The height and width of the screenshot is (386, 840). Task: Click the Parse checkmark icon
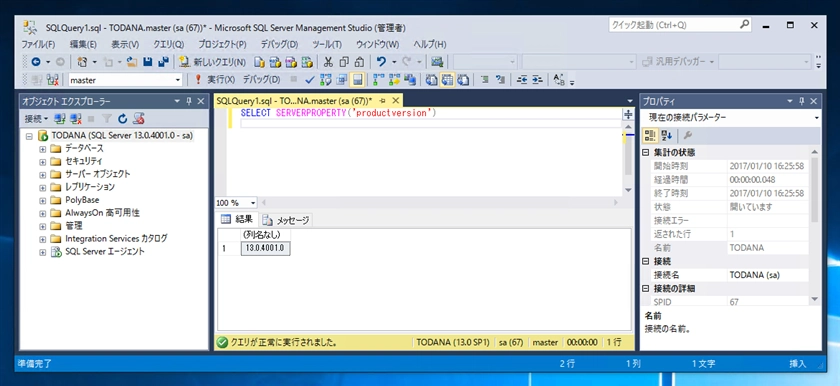coord(309,80)
